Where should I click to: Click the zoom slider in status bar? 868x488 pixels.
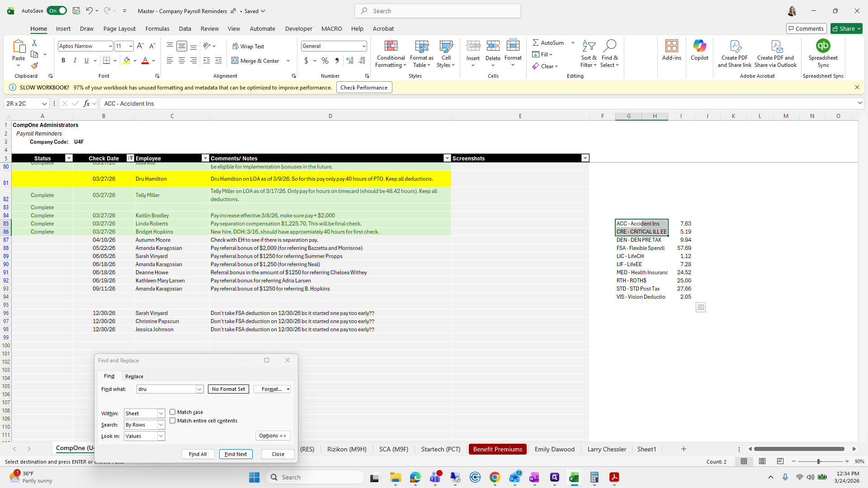pos(818,461)
